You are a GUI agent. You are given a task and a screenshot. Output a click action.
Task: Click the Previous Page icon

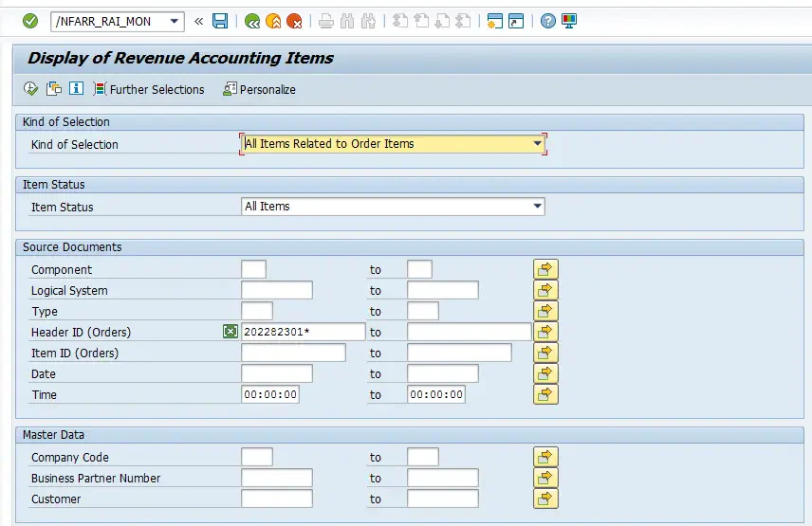[421, 21]
